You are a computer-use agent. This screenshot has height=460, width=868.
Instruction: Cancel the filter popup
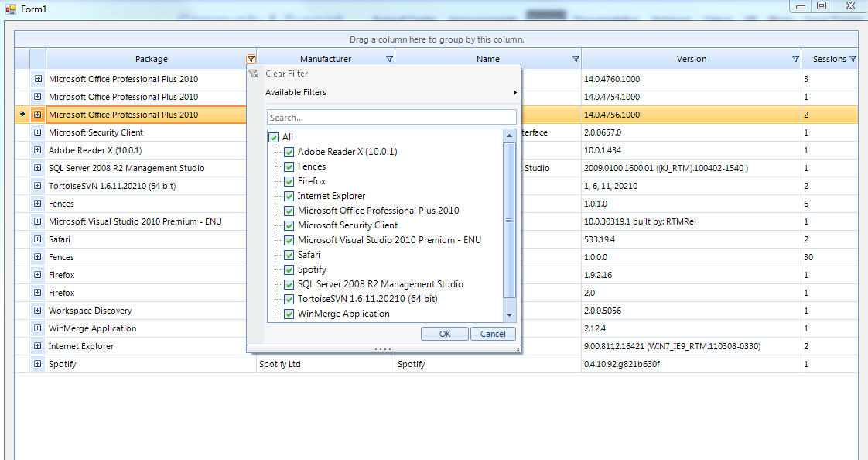493,334
